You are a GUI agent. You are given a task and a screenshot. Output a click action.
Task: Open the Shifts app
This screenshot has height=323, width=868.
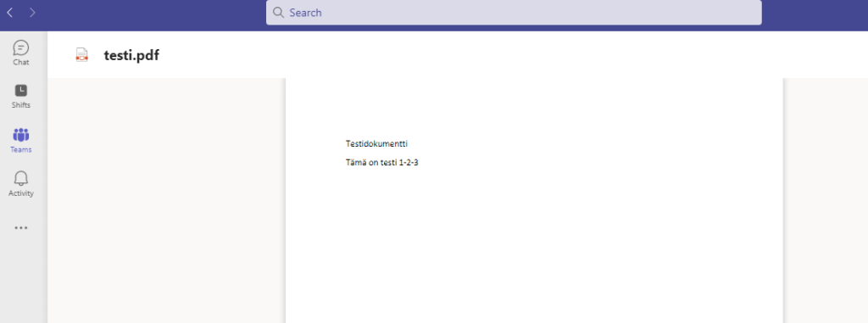[21, 96]
